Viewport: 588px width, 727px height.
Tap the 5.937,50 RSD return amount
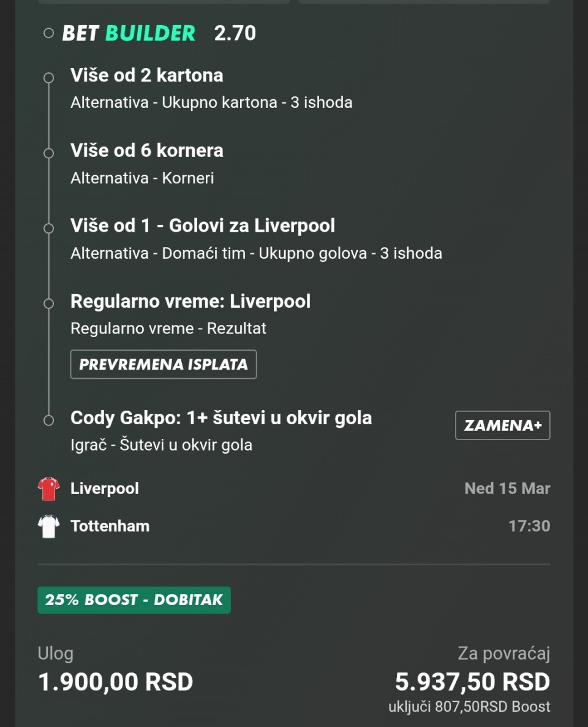(x=472, y=682)
